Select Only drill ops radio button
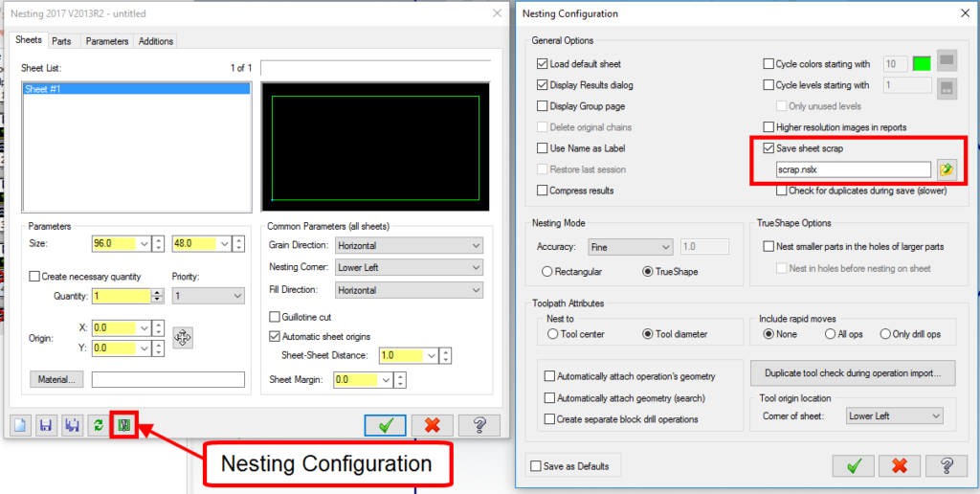Image resolution: width=980 pixels, height=494 pixels. coord(885,334)
